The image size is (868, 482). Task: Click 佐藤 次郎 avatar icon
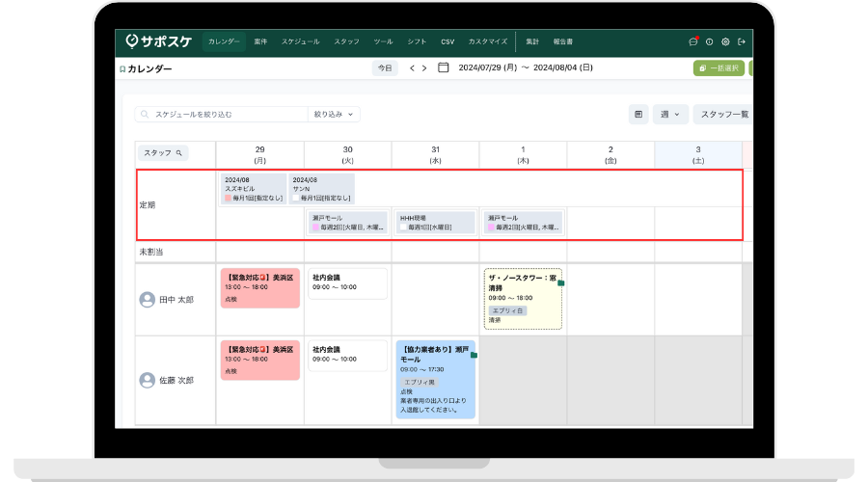pos(147,380)
